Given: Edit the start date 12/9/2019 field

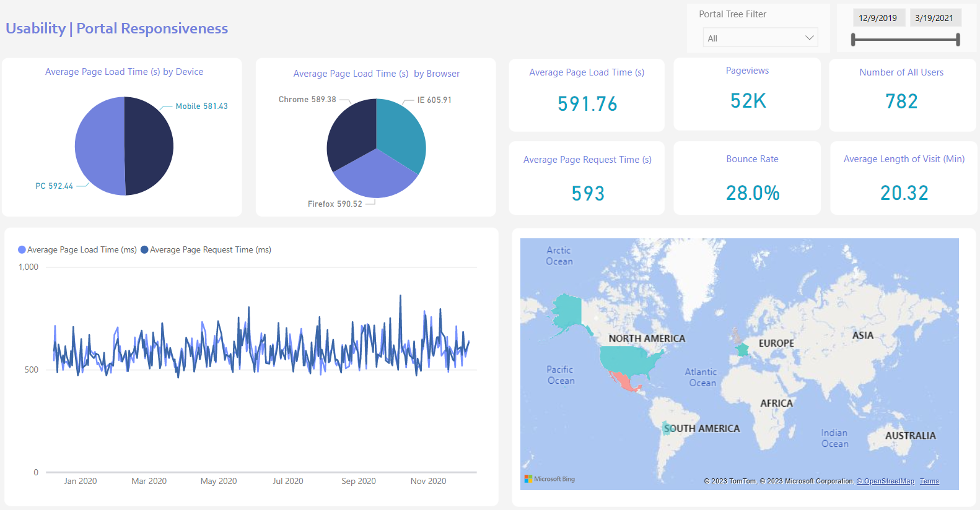Looking at the screenshot, I should tap(878, 18).
